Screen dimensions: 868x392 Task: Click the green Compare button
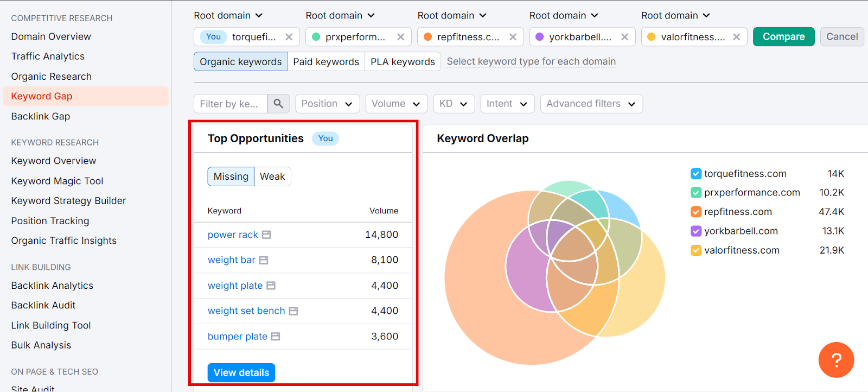(x=783, y=37)
